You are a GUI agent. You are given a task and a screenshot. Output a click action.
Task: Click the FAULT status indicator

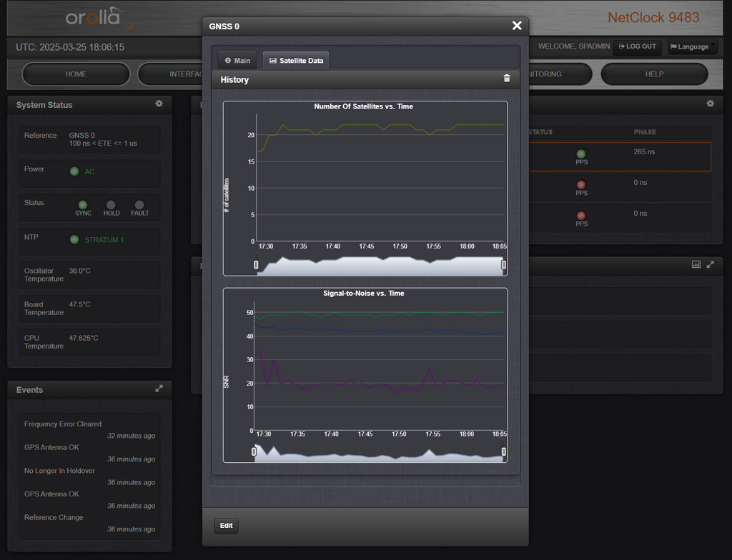click(139, 205)
